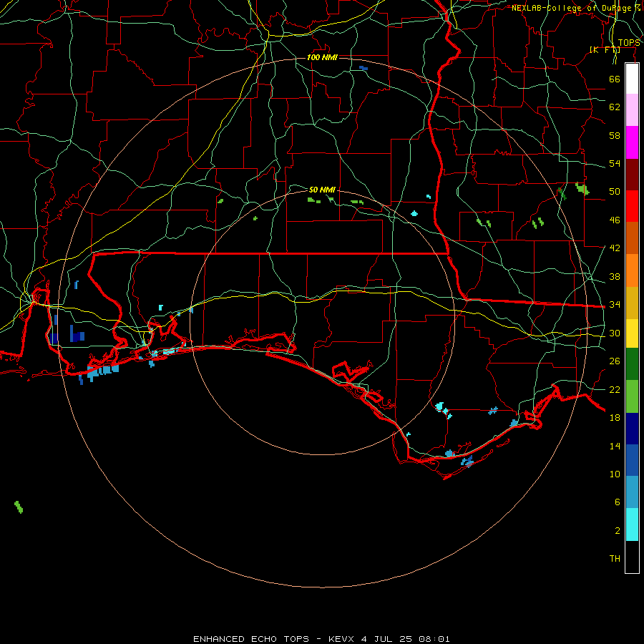Click the 50 NMI range ring label
This screenshot has width=644, height=644.
pyautogui.click(x=322, y=190)
